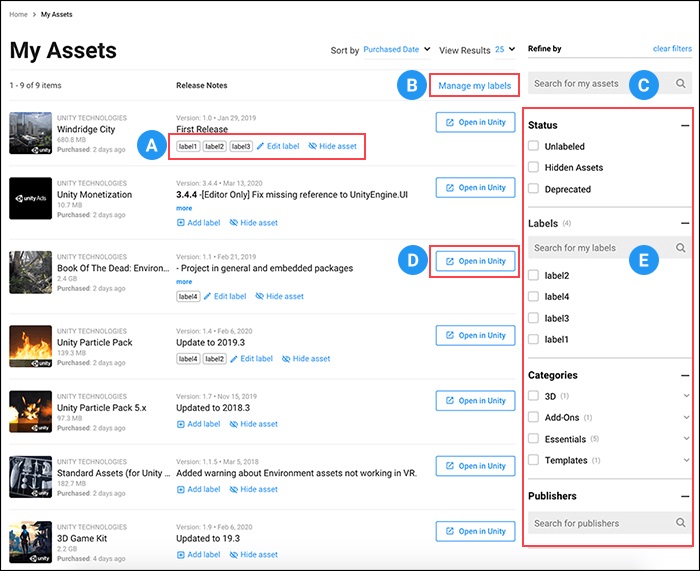700x571 pixels.
Task: Expand the Essentials category chevron
Action: [686, 438]
